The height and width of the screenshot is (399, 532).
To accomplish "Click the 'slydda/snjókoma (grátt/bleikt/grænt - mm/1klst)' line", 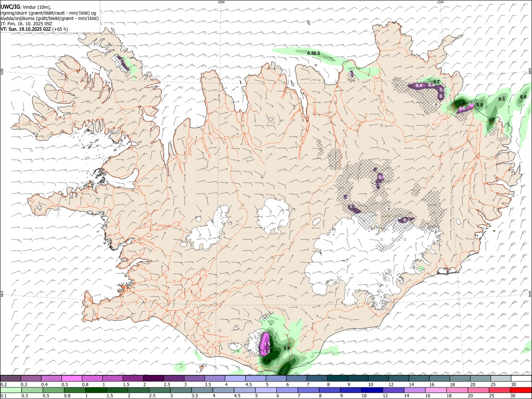I will [x=50, y=18].
